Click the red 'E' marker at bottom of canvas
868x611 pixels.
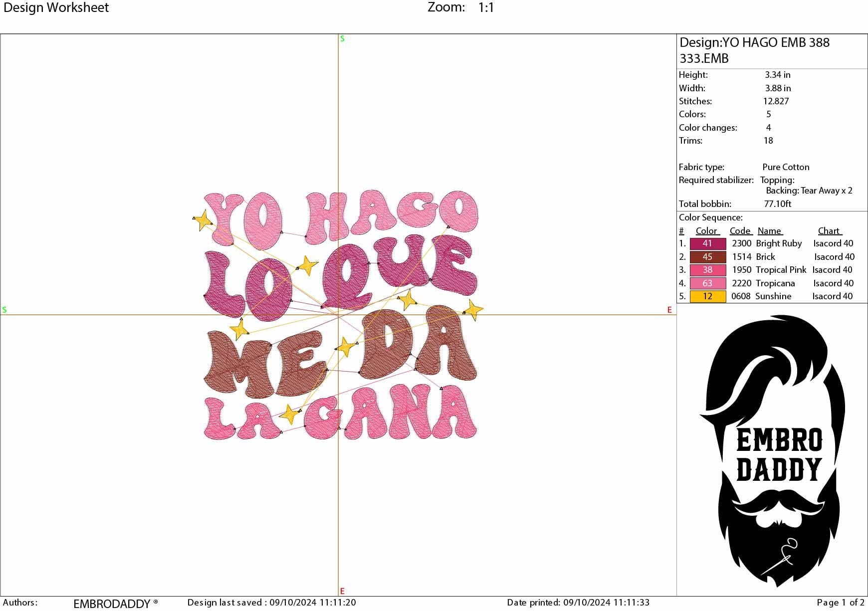coord(342,591)
